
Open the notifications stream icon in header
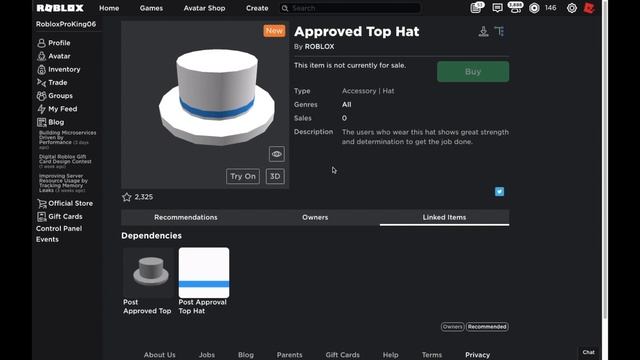pos(476,7)
